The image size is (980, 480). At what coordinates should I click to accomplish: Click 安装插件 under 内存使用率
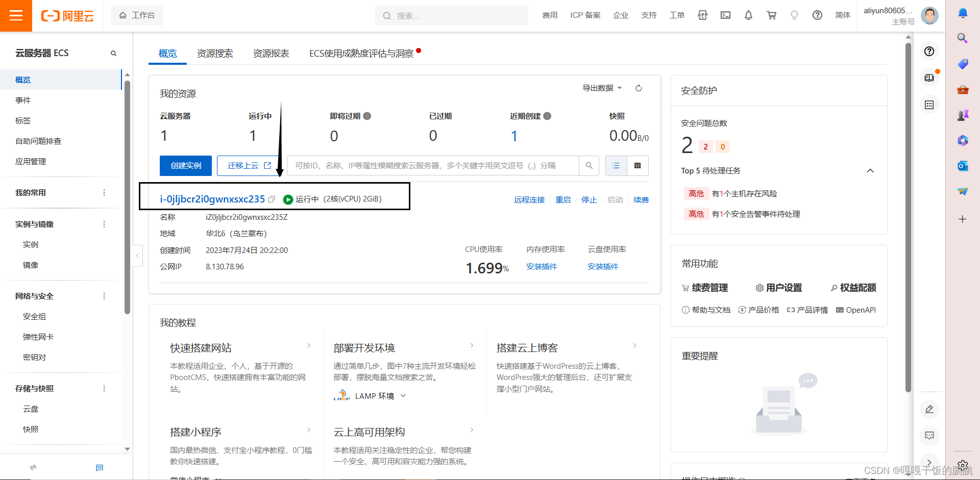tap(542, 266)
